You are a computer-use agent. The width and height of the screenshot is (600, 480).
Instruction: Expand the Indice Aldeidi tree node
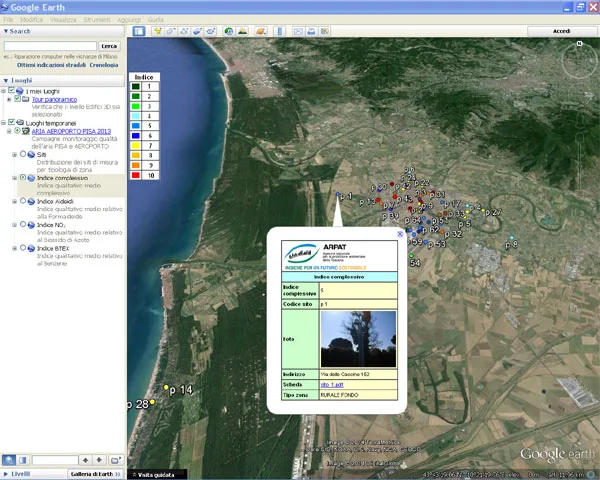pos(15,201)
